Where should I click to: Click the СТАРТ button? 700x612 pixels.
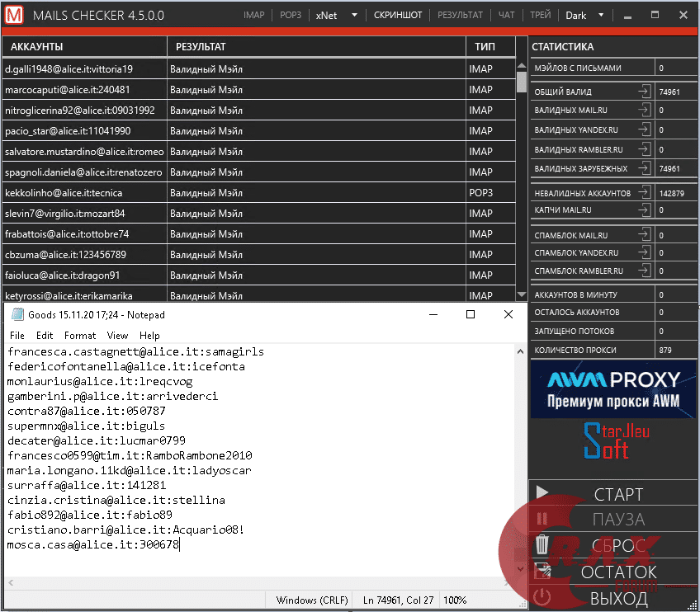[x=613, y=493]
